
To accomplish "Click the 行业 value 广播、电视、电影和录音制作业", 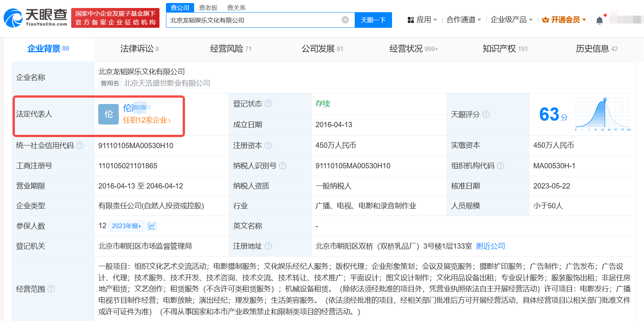I will [366, 206].
